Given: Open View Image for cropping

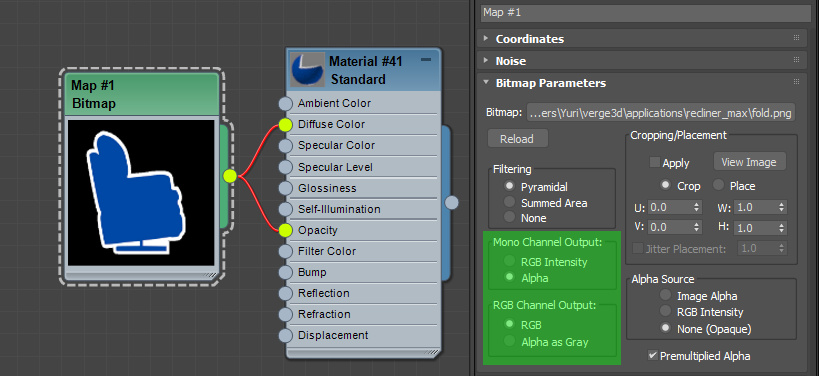Looking at the screenshot, I should [x=748, y=162].
